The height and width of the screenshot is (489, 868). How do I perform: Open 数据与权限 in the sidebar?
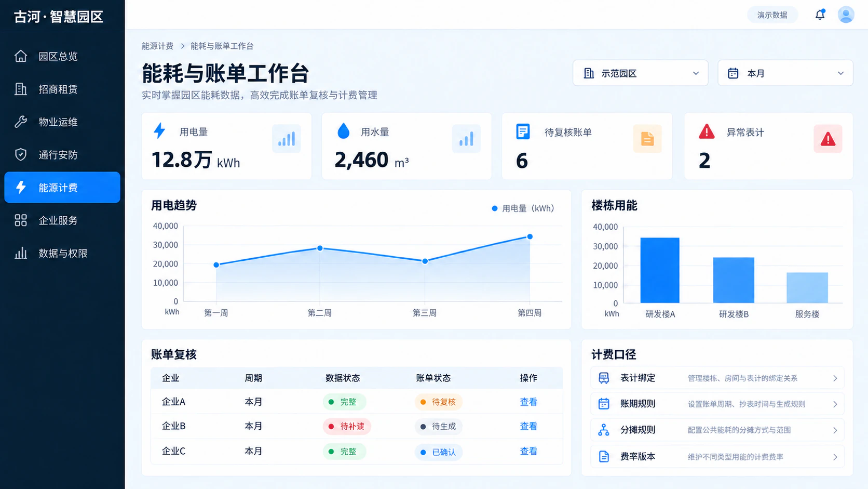pyautogui.click(x=62, y=253)
